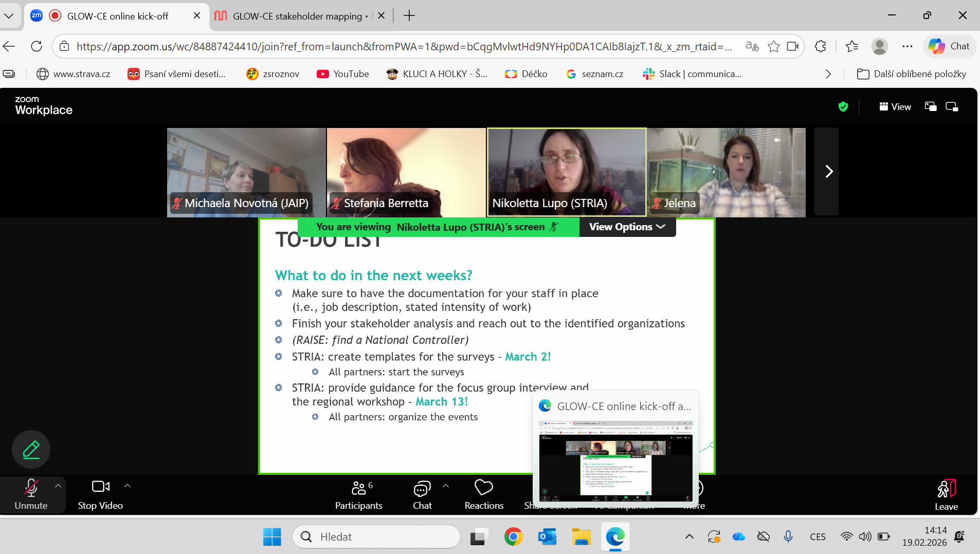
Task: Toggle system volume speaker in tray
Action: click(865, 537)
